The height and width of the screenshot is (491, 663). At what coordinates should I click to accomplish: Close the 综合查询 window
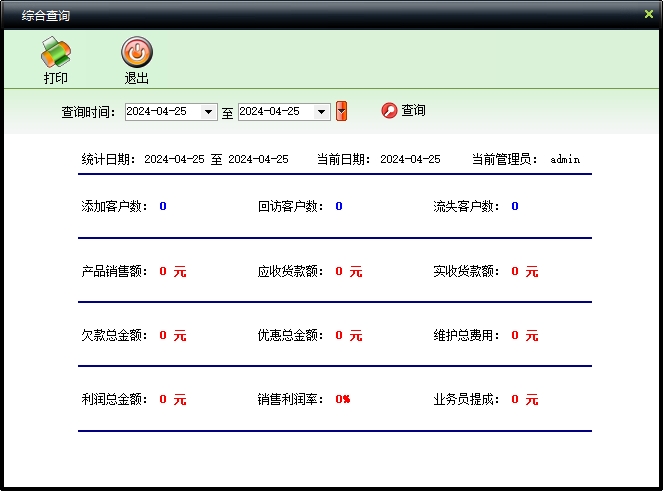[x=648, y=14]
